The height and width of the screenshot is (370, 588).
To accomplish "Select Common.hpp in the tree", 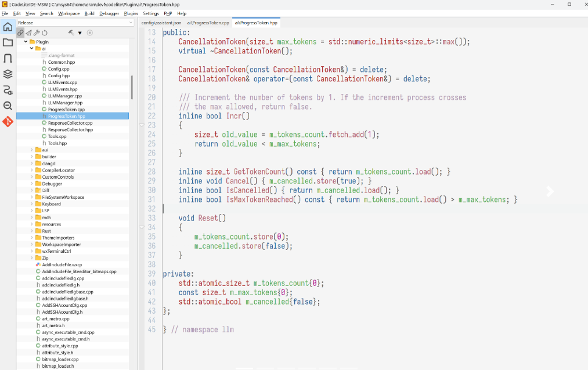I will [x=61, y=62].
